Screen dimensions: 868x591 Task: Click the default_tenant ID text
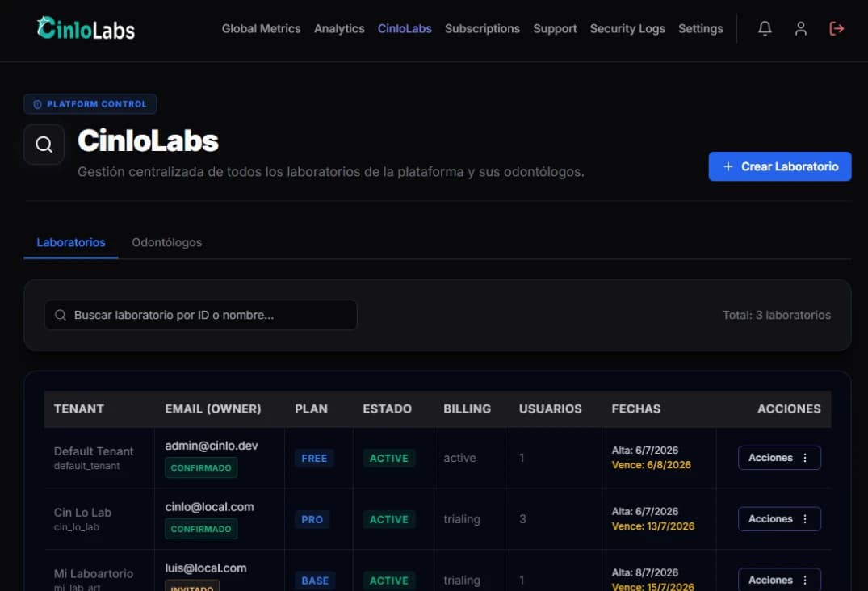click(87, 466)
